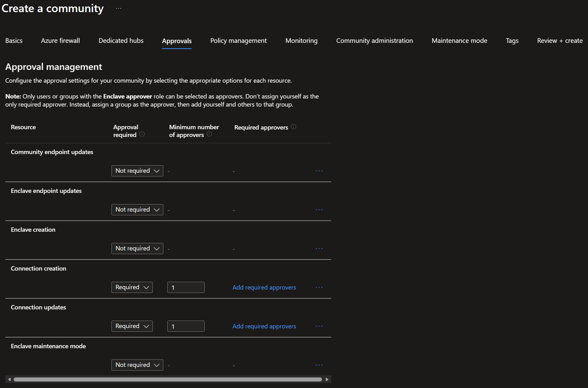Switch to the Policy management tab
Viewport: 588px width, 388px height.
point(238,41)
